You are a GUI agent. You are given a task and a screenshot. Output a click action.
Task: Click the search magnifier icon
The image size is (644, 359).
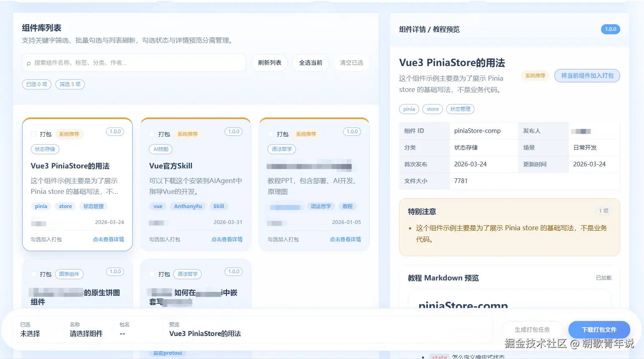[x=28, y=63]
